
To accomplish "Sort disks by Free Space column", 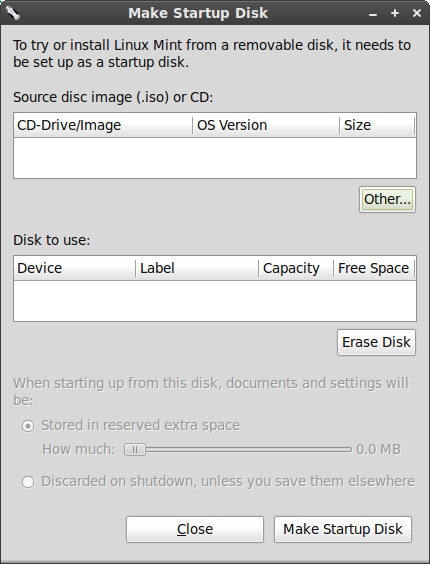I will click(374, 268).
